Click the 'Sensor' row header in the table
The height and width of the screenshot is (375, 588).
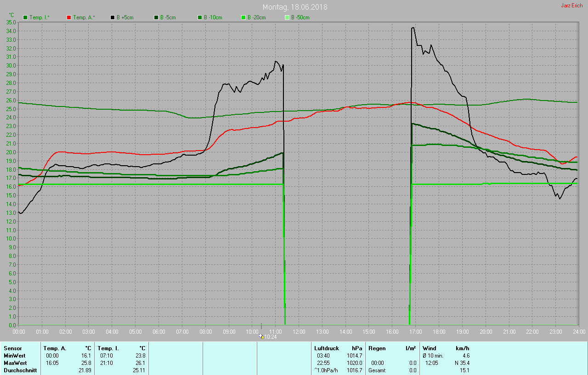12,348
